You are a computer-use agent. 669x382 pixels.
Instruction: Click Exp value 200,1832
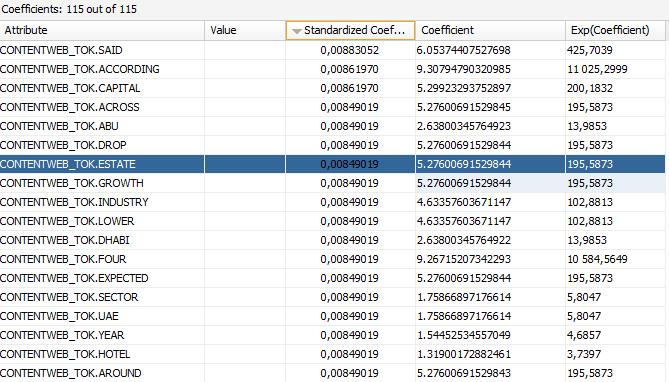(590, 88)
